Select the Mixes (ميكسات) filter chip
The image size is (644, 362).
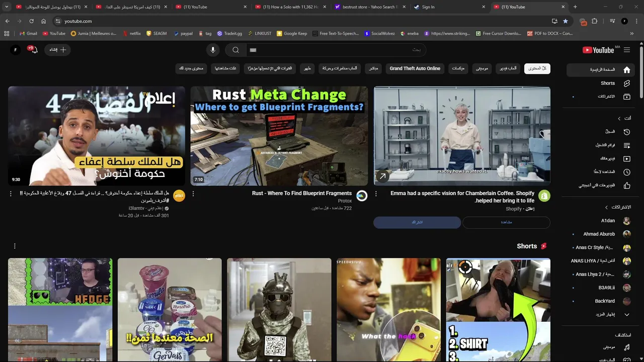pyautogui.click(x=458, y=68)
